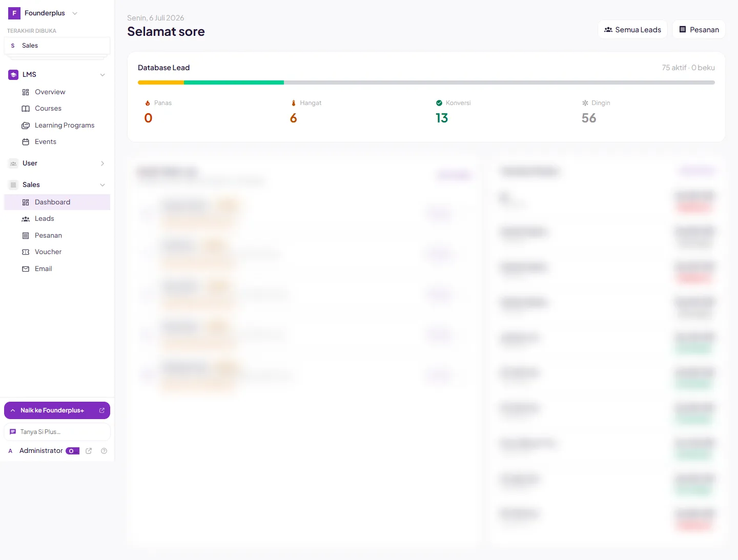Click the Dashboard grid icon under Sales
The image size is (738, 560).
(x=26, y=202)
